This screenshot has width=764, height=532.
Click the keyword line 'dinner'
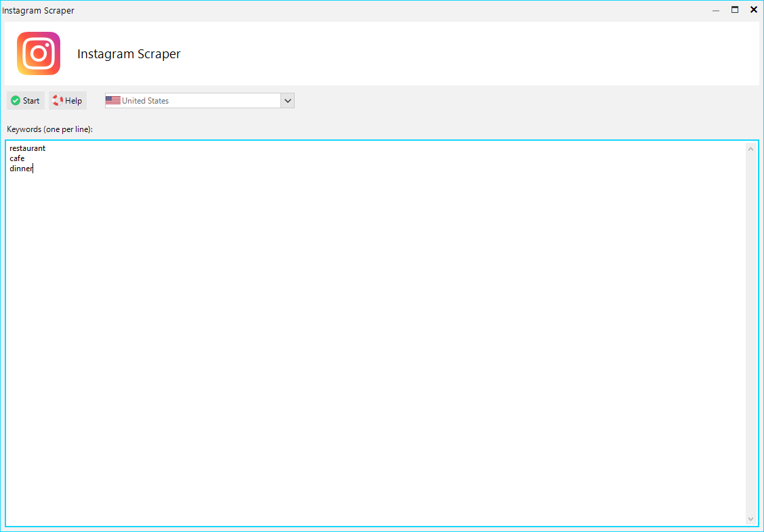[x=21, y=169]
